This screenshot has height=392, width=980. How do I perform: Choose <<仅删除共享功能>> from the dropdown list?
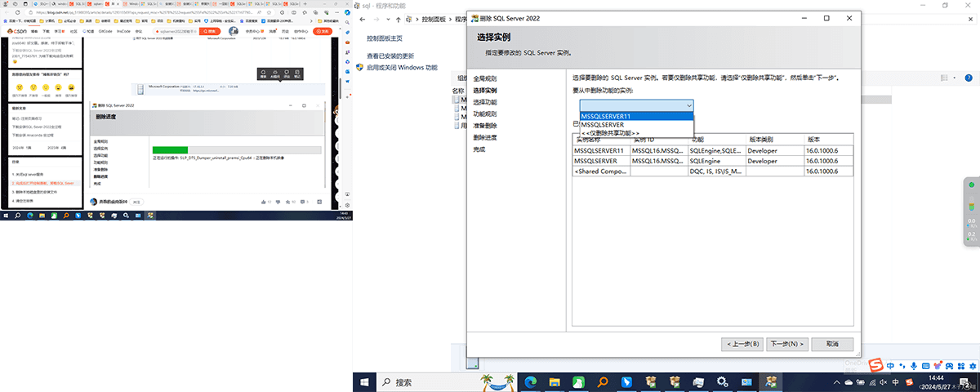[636, 132]
